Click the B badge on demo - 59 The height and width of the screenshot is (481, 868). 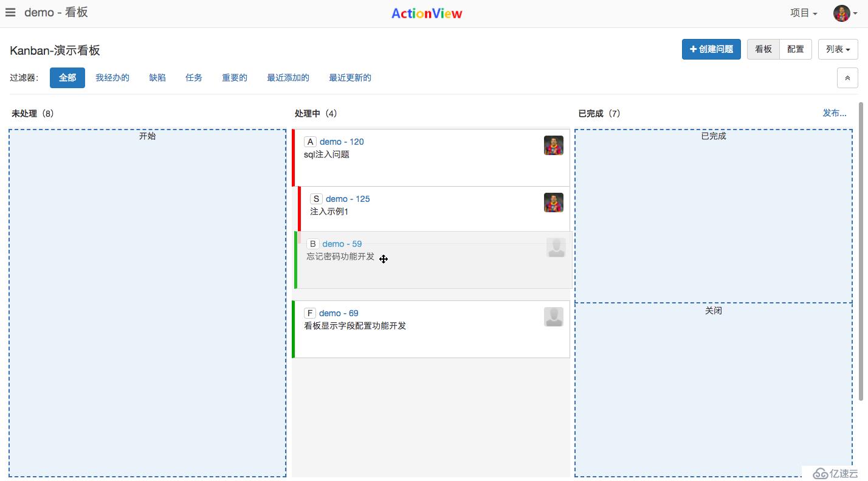[x=313, y=244]
